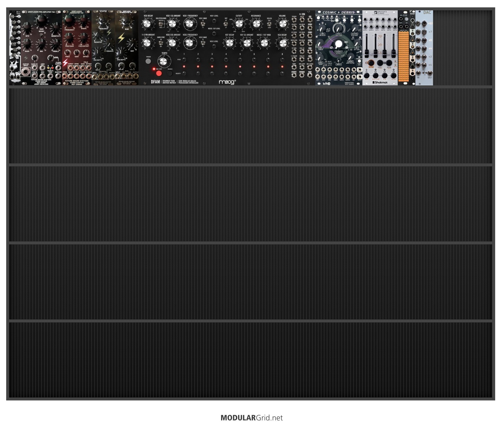Click the Noise / Ext Level knob
This screenshot has height=424, width=504.
click(214, 33)
